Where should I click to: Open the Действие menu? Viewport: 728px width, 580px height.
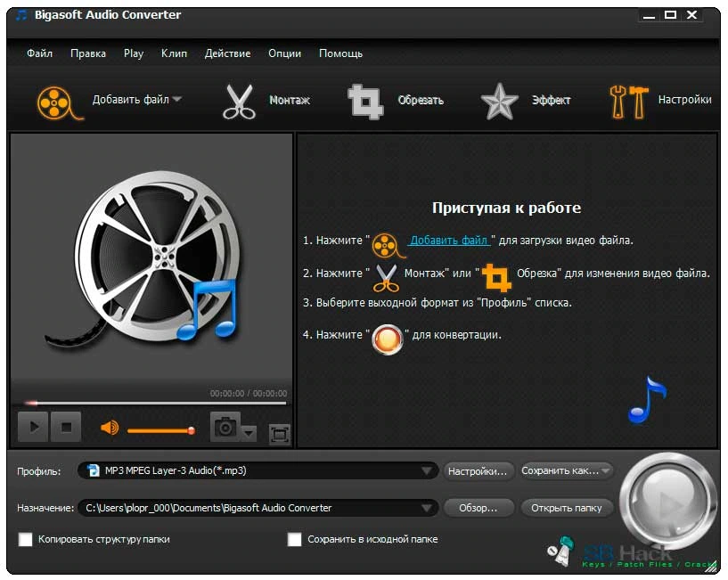point(227,53)
